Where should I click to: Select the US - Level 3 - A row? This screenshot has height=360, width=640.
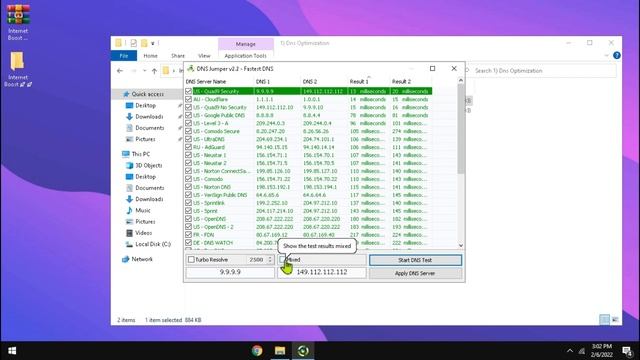(x=309, y=123)
